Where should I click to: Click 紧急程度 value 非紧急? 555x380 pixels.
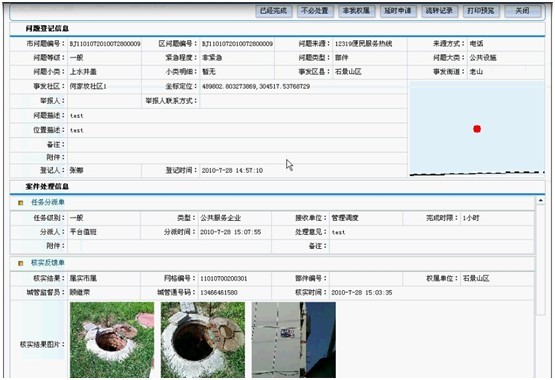tap(212, 58)
